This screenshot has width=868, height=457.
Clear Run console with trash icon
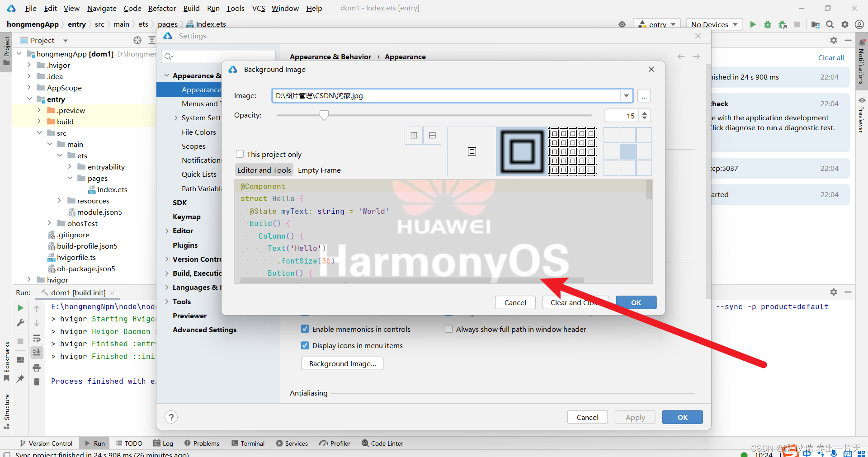coord(37,382)
